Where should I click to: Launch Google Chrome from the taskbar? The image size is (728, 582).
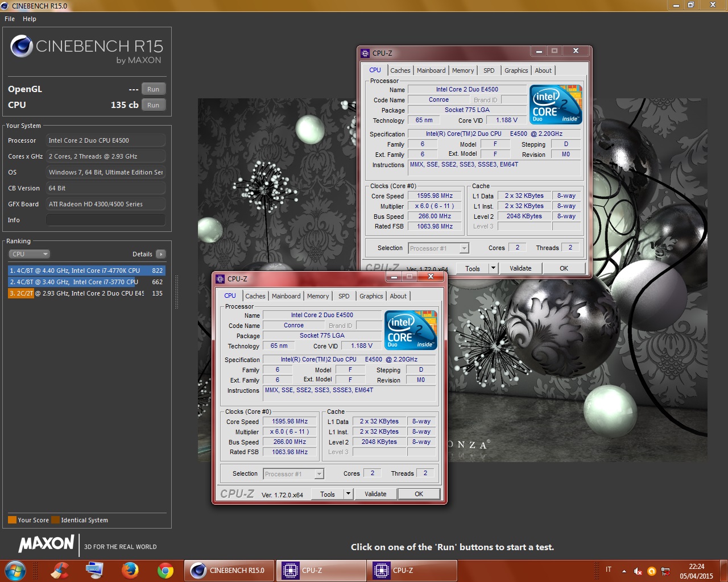(166, 570)
